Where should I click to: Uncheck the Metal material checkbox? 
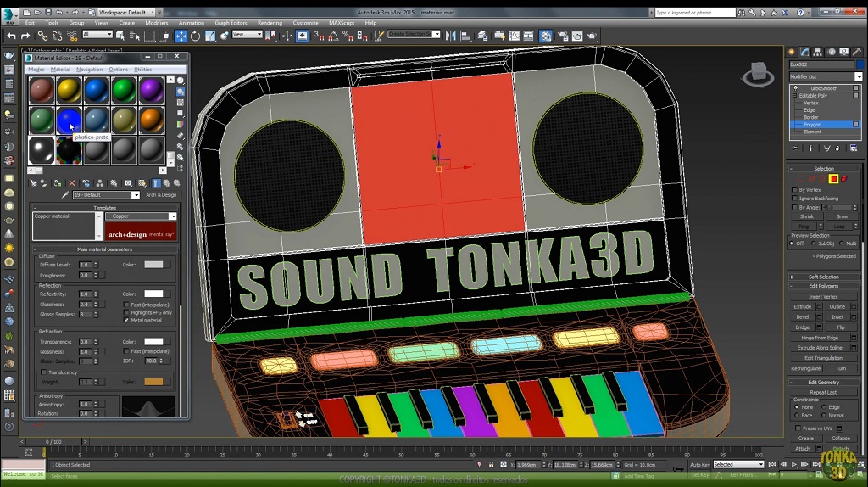click(127, 320)
